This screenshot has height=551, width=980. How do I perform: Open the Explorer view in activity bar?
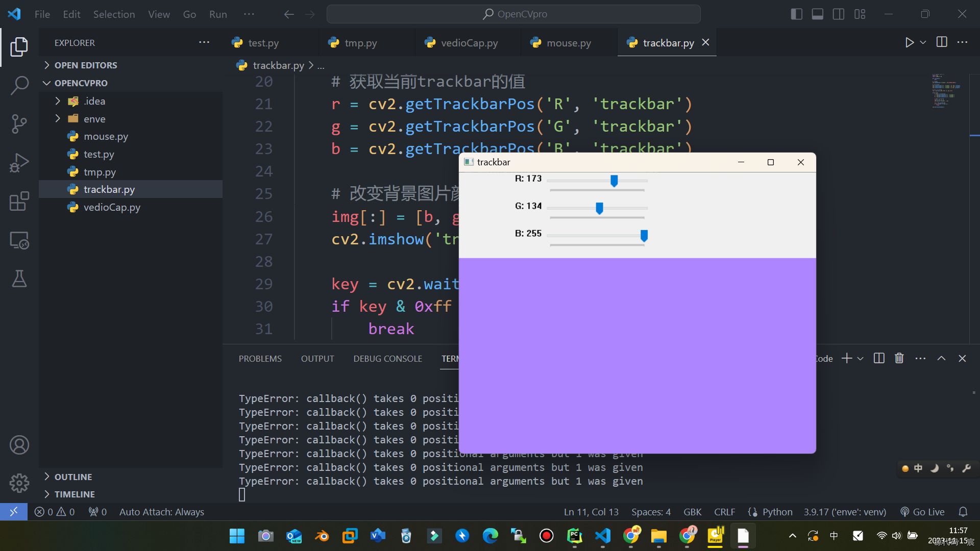[19, 47]
